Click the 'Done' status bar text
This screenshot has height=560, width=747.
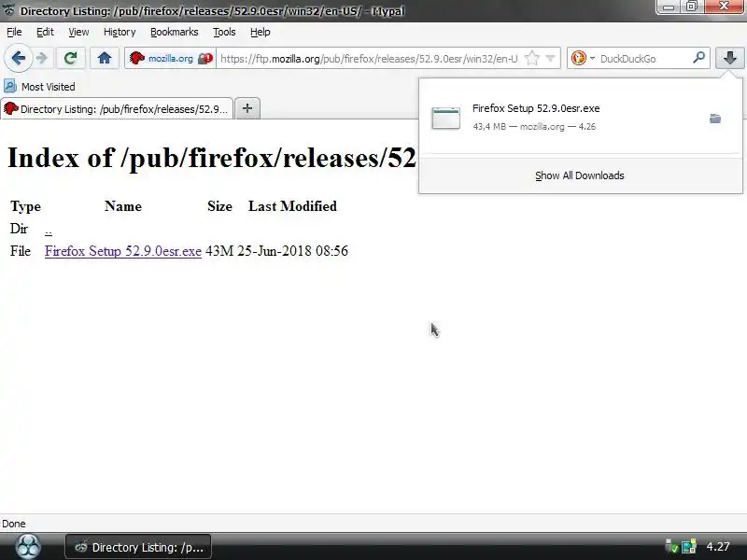click(14, 524)
